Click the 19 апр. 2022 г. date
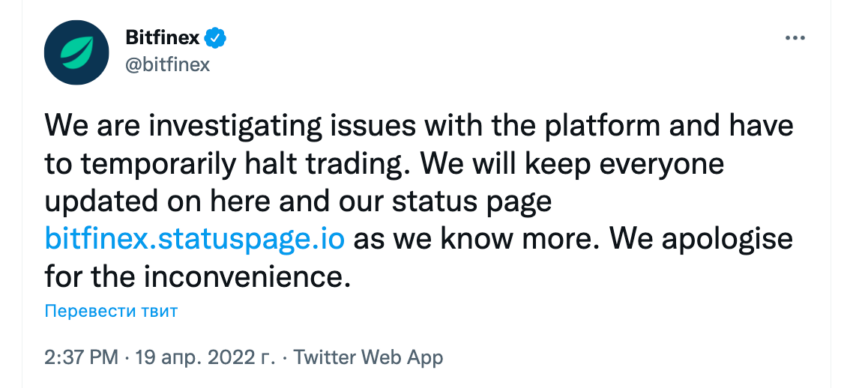 click(x=204, y=358)
